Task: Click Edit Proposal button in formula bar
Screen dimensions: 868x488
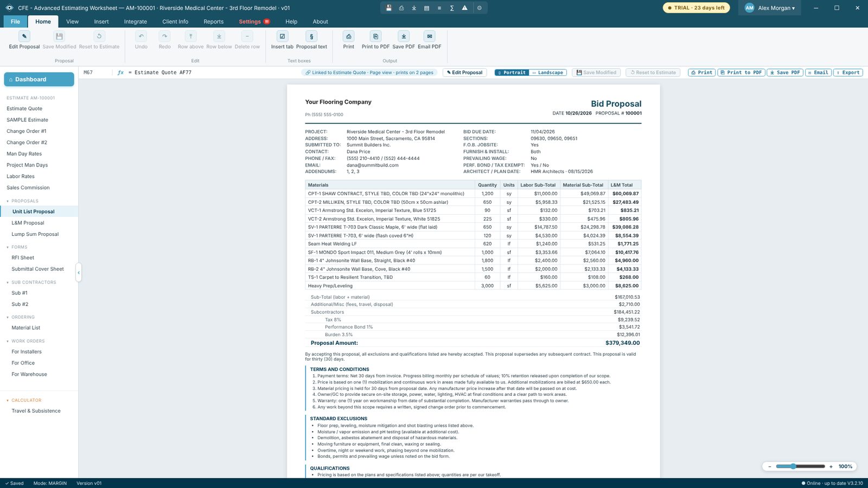Action: 465,73
